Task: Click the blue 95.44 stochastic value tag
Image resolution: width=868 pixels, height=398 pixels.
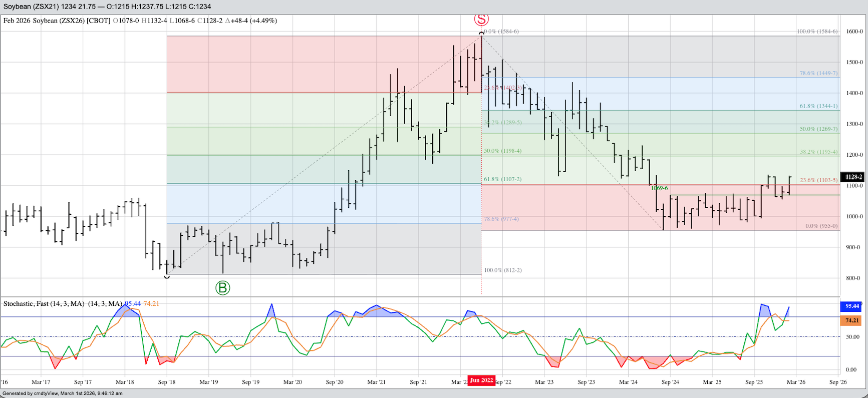Action: (x=852, y=306)
